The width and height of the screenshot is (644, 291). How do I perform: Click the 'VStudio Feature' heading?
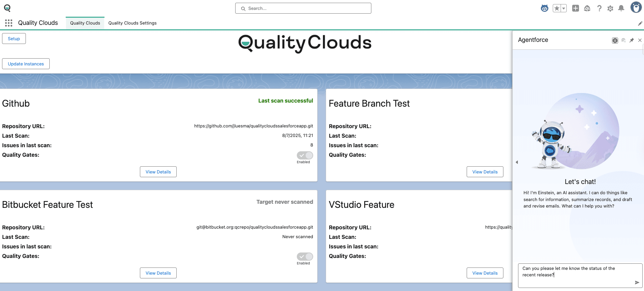[361, 204]
